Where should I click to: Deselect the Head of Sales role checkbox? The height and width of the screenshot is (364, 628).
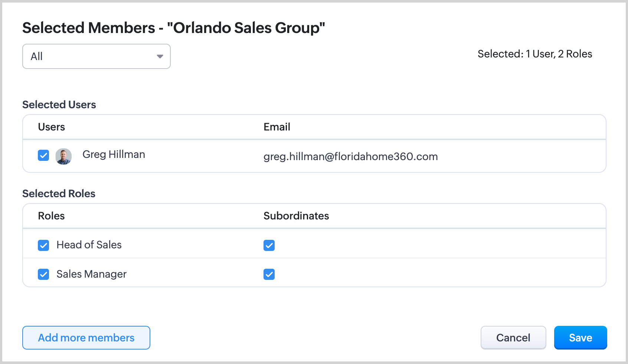click(x=43, y=245)
